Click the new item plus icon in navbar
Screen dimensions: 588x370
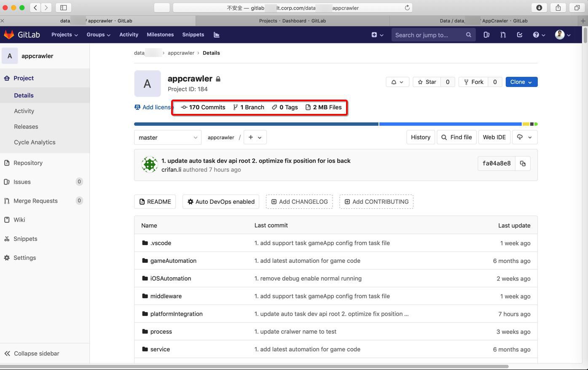[377, 35]
